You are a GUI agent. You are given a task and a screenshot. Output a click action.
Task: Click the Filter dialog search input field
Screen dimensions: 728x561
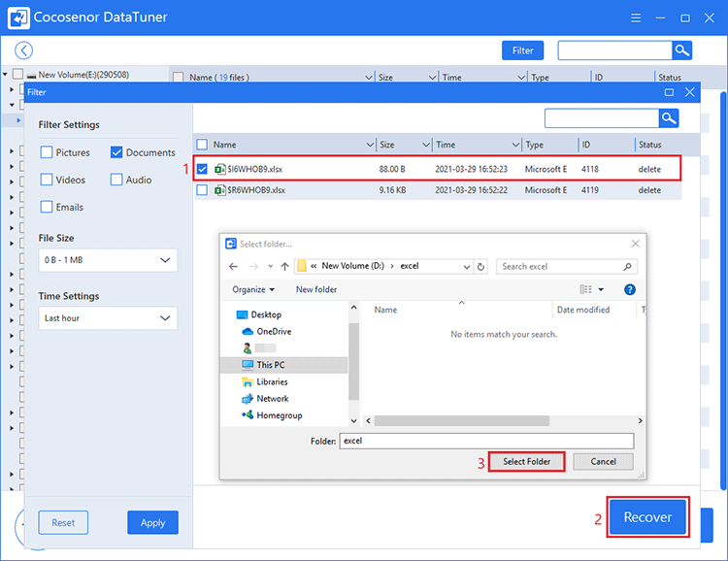pos(602,118)
